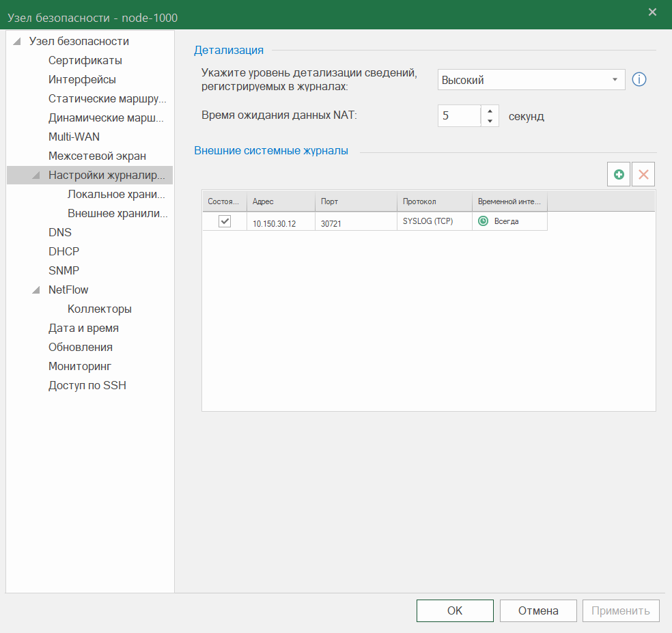
Task: Open the detail level info tooltip icon
Action: [x=639, y=79]
